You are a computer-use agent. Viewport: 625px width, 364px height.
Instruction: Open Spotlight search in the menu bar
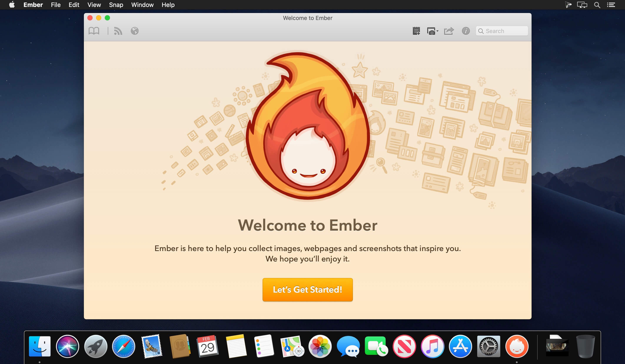click(x=597, y=5)
